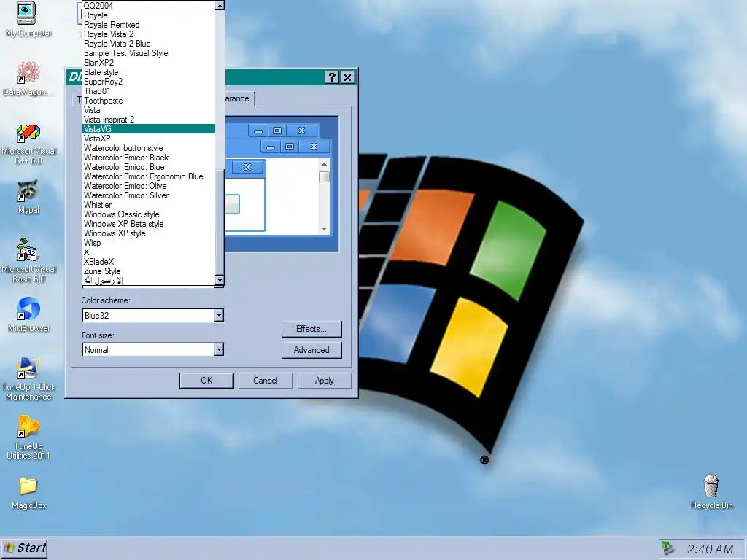
Task: Click the preview window's scrollbar up arrow
Action: tap(324, 165)
